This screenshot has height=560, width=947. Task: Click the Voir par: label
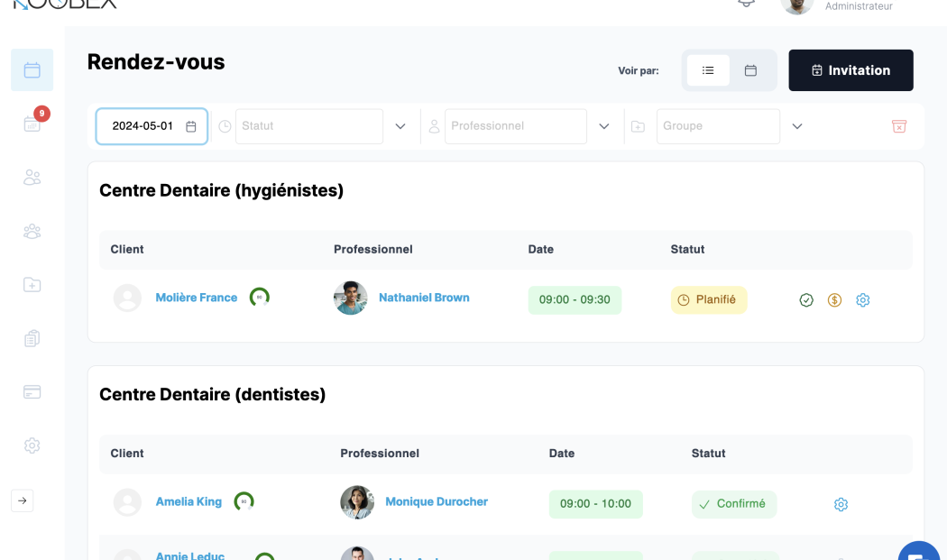pyautogui.click(x=639, y=70)
